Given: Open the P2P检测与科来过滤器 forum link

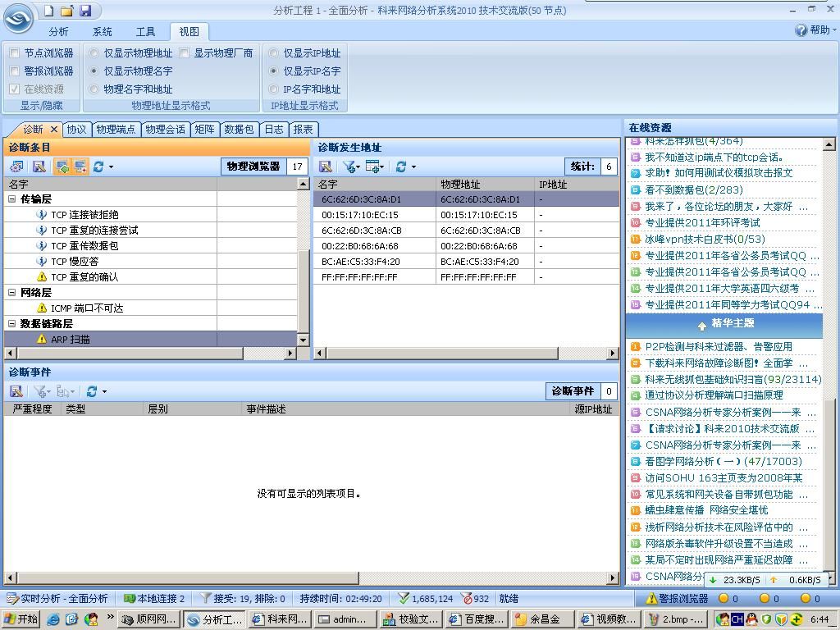Looking at the screenshot, I should click(718, 347).
